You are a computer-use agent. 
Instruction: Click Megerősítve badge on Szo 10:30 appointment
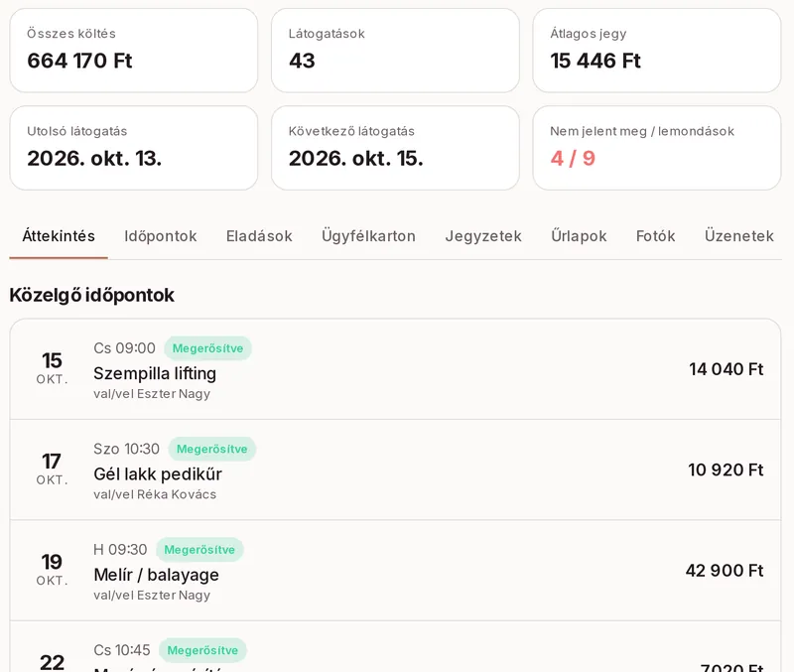(211, 450)
